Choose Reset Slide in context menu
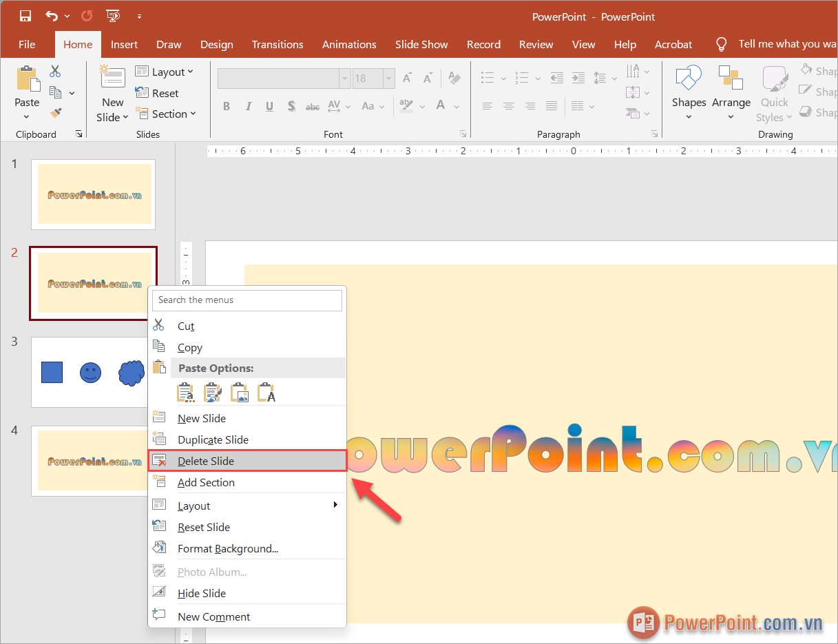The width and height of the screenshot is (838, 644). tap(247, 527)
